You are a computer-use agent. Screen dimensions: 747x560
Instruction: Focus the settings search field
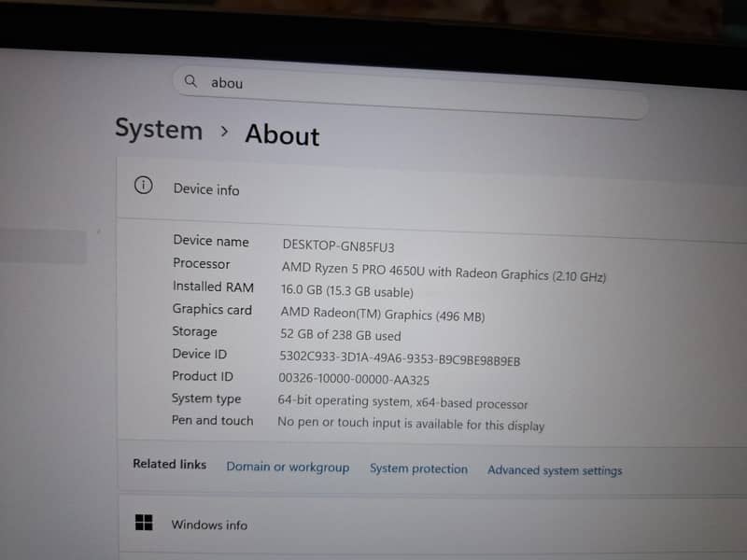coord(411,92)
